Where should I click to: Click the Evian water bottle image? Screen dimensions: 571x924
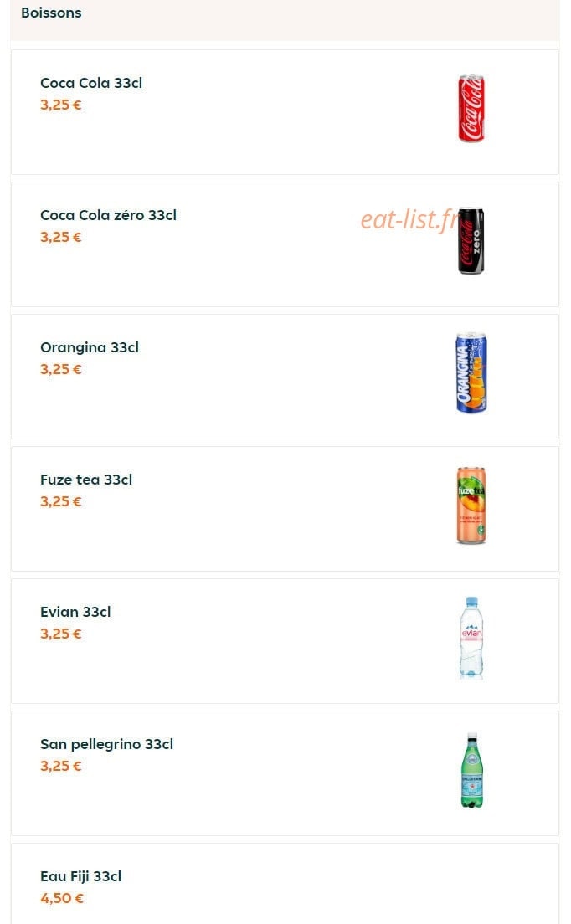pyautogui.click(x=471, y=638)
